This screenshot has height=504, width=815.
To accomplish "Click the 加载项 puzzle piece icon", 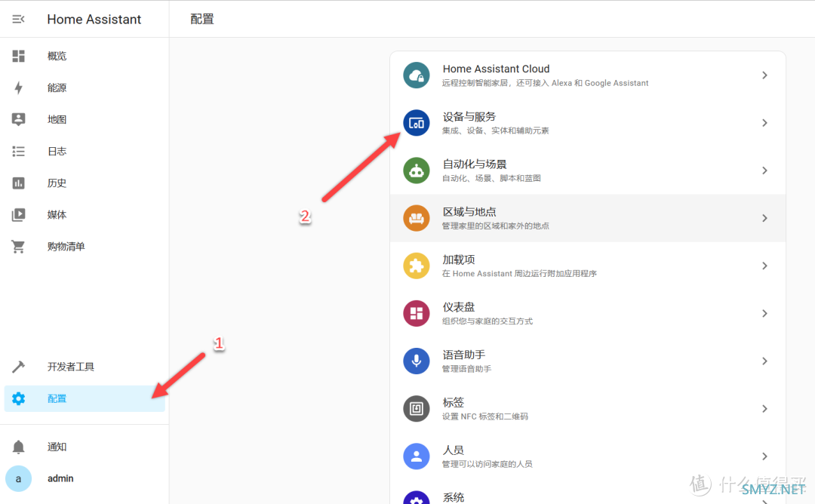I will pos(417,266).
